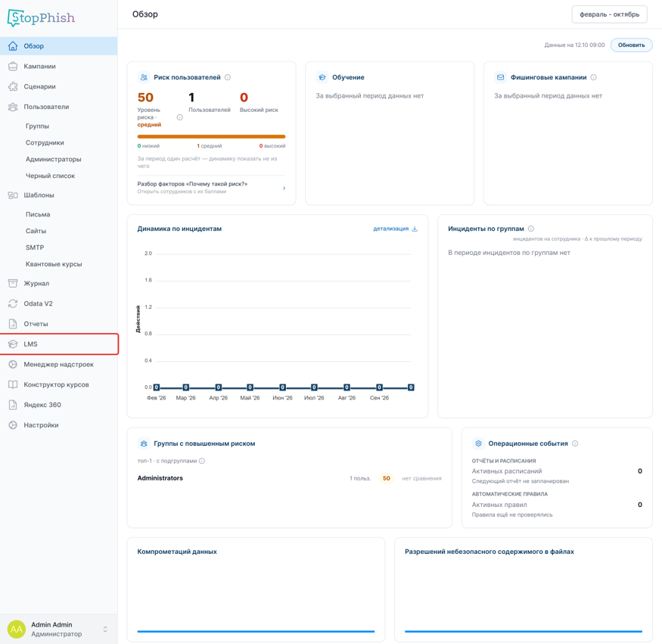Viewport: 662px width, 644px height.
Task: Open the Разбор факторов chevron arrow
Action: tap(284, 188)
